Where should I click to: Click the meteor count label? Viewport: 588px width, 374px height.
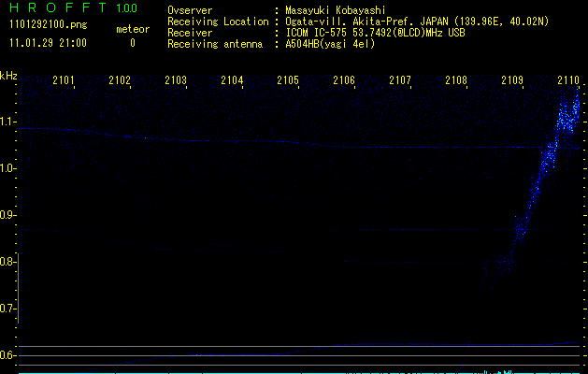click(x=133, y=29)
